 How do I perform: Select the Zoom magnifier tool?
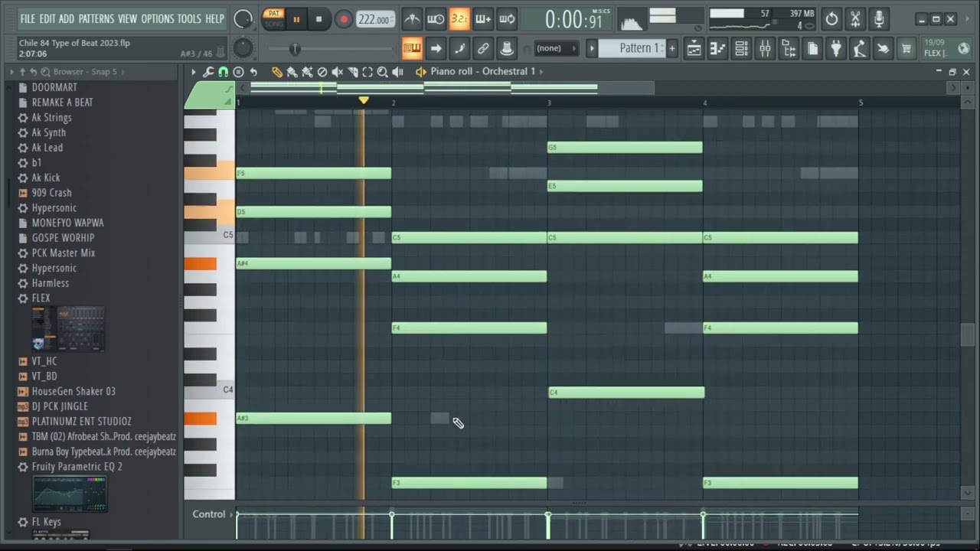click(x=383, y=72)
